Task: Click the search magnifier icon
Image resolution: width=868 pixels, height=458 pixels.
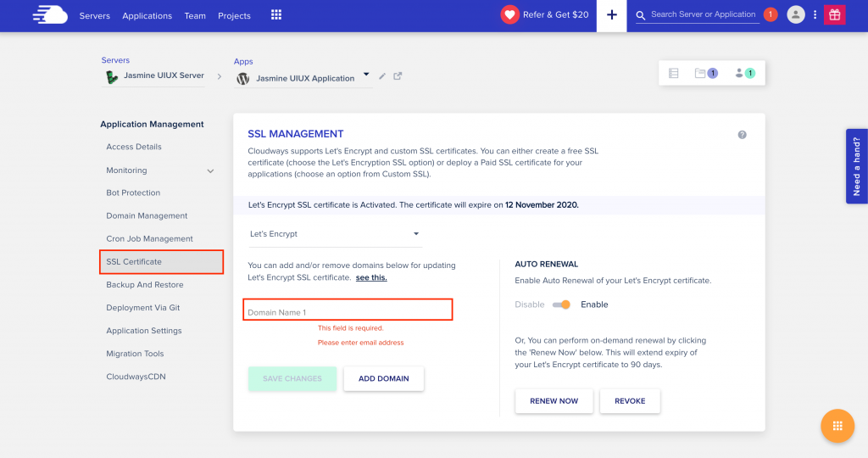Action: click(641, 15)
